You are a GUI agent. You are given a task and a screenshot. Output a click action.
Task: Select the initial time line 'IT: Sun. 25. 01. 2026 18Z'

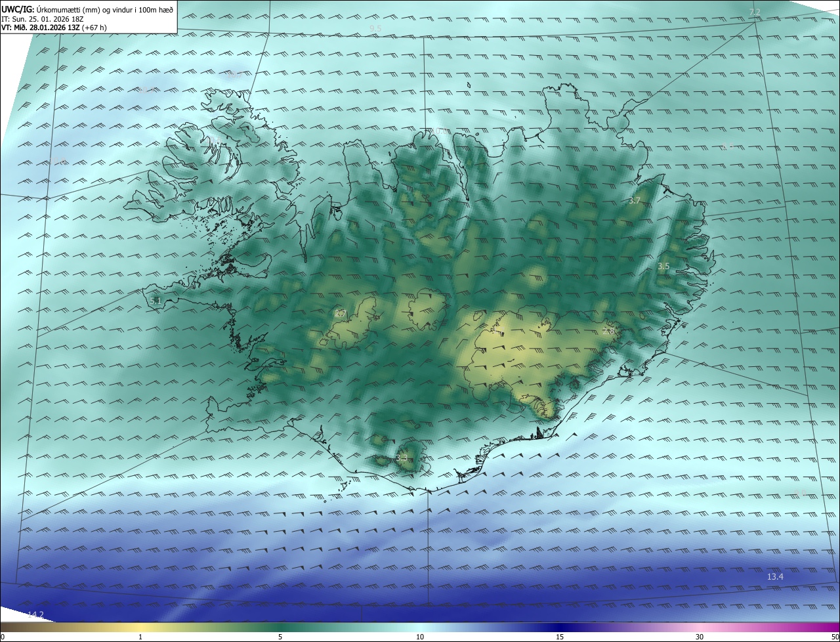(x=43, y=18)
